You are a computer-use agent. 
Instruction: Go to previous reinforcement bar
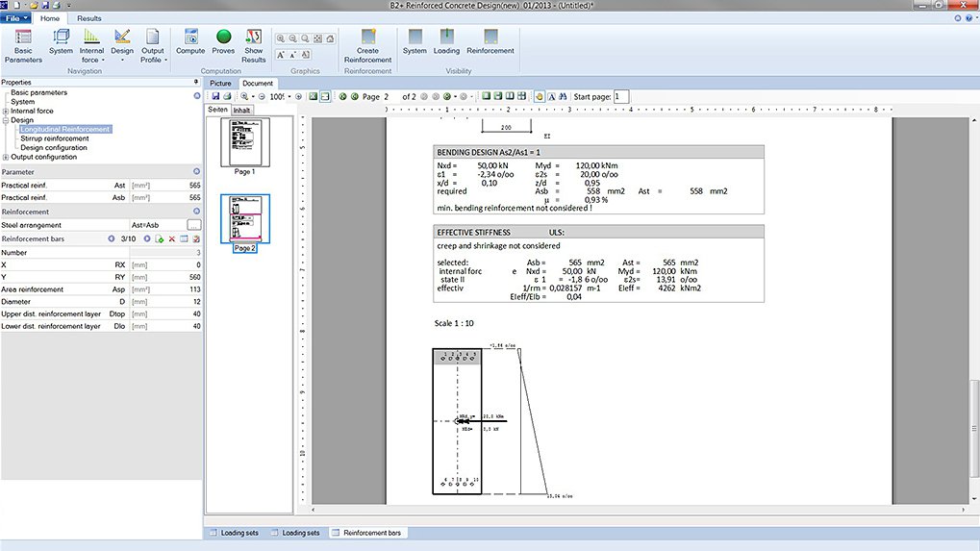[112, 238]
